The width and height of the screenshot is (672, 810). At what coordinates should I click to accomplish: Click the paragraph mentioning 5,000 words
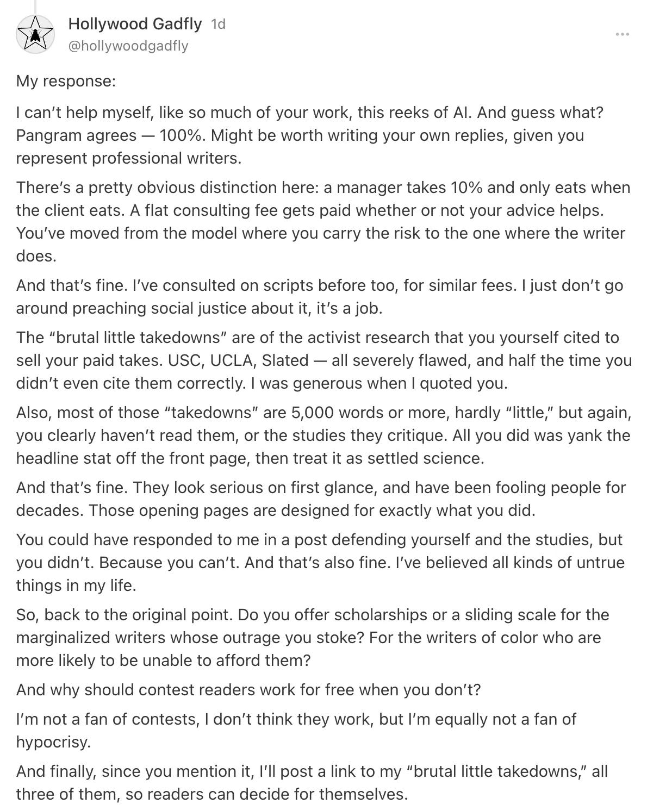(323, 435)
